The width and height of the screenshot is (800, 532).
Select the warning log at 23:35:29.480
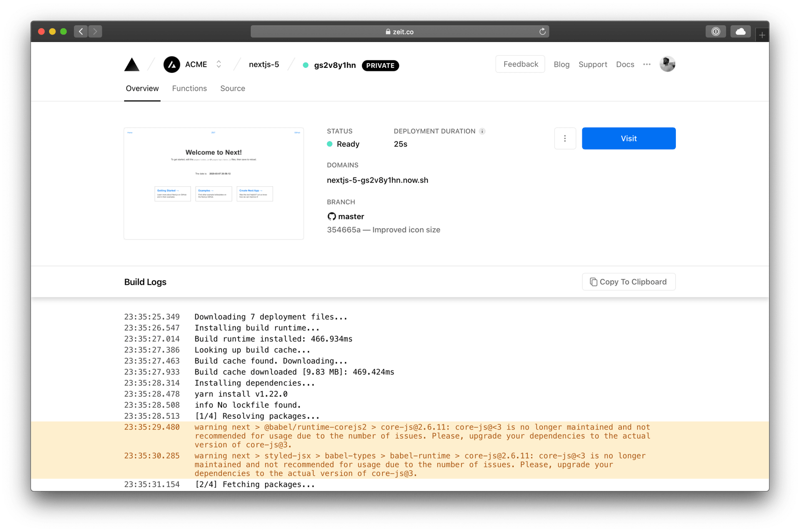(400, 436)
